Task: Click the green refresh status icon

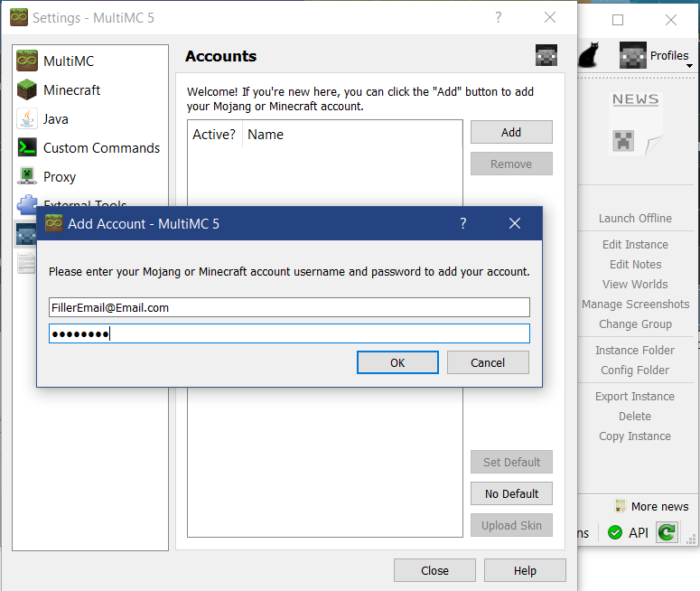Action: tap(667, 532)
